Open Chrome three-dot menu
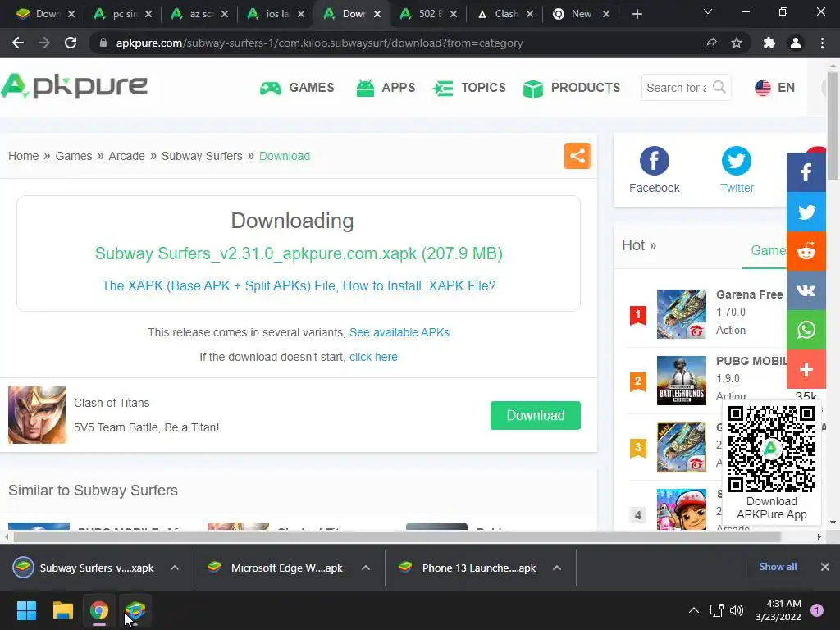 [x=822, y=43]
